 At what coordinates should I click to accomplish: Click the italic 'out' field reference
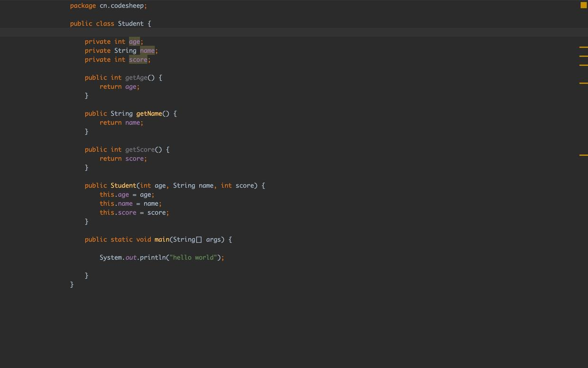[131, 257]
